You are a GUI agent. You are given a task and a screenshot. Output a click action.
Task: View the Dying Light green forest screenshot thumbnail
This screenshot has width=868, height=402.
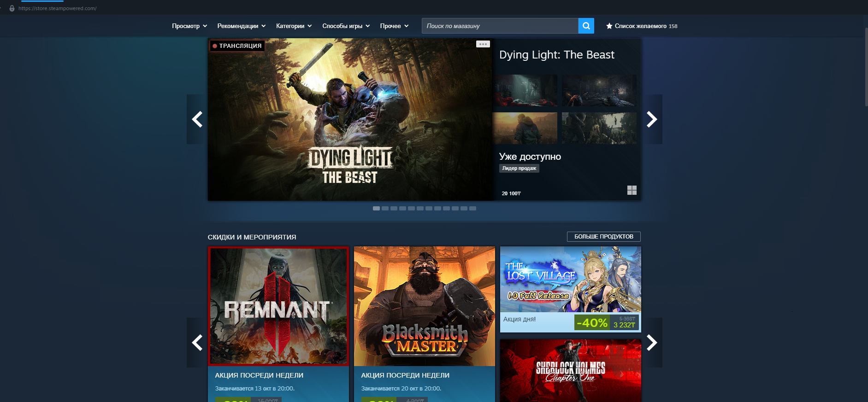tap(599, 128)
